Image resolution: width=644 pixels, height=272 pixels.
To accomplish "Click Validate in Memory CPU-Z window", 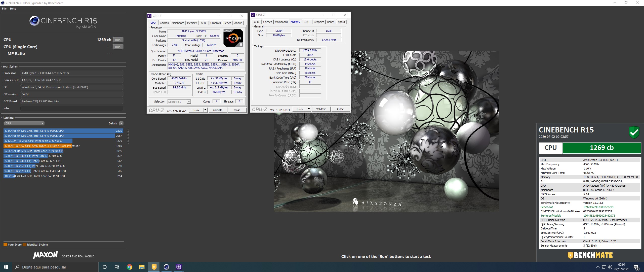I will click(321, 109).
